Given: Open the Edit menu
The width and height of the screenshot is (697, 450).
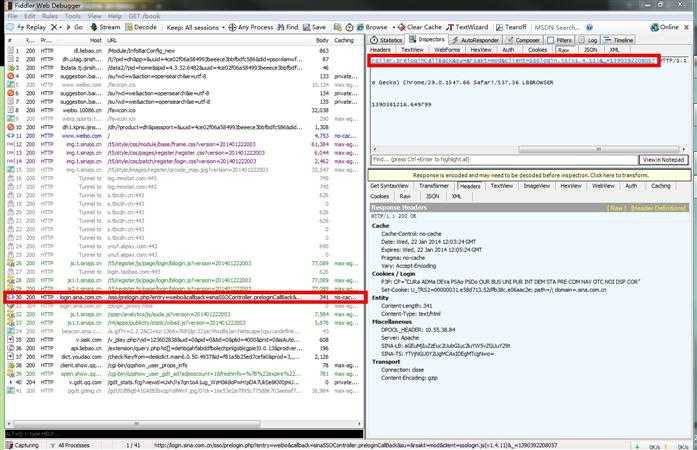Looking at the screenshot, I should pyautogui.click(x=30, y=16).
